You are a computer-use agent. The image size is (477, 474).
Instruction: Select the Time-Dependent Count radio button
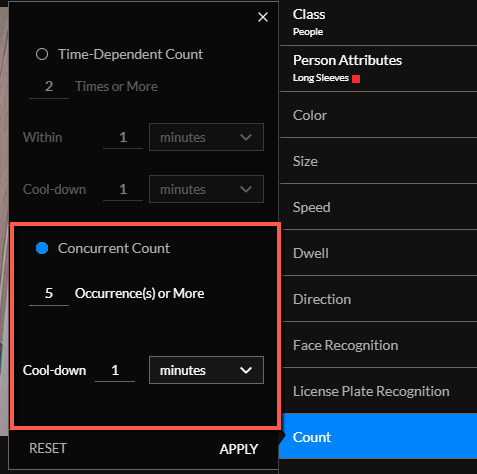[42, 54]
